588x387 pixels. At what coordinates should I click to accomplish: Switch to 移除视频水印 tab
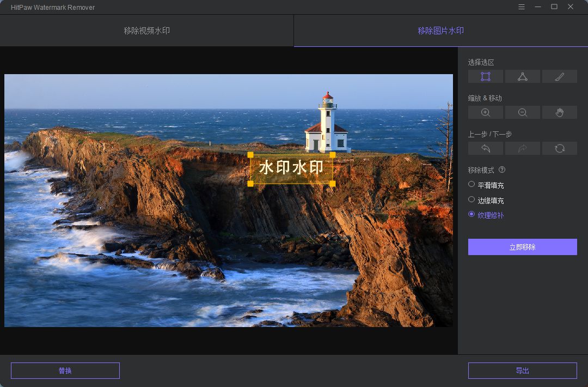point(146,31)
